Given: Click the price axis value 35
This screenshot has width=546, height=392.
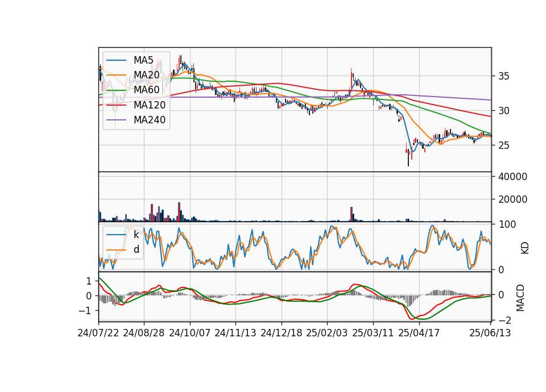Looking at the screenshot, I should click(x=503, y=76).
